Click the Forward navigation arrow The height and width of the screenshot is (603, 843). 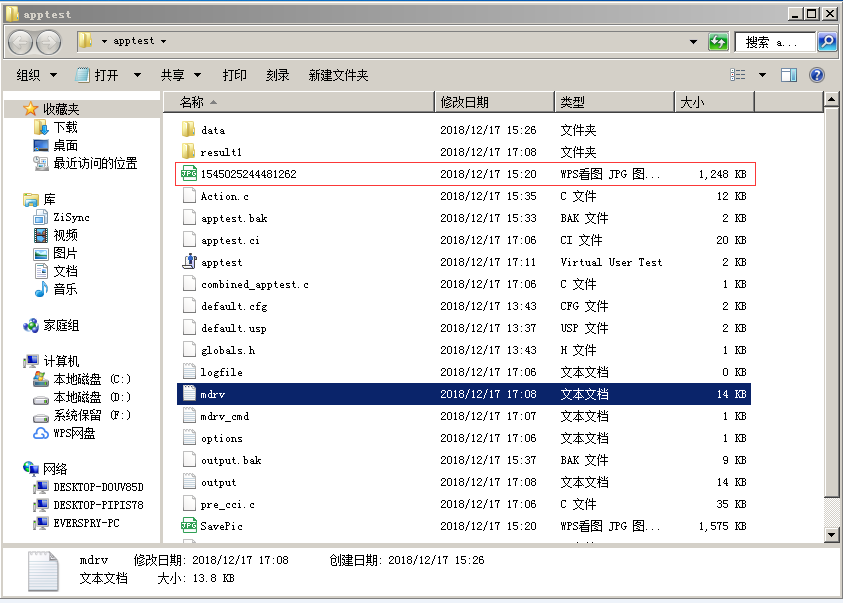tap(49, 42)
